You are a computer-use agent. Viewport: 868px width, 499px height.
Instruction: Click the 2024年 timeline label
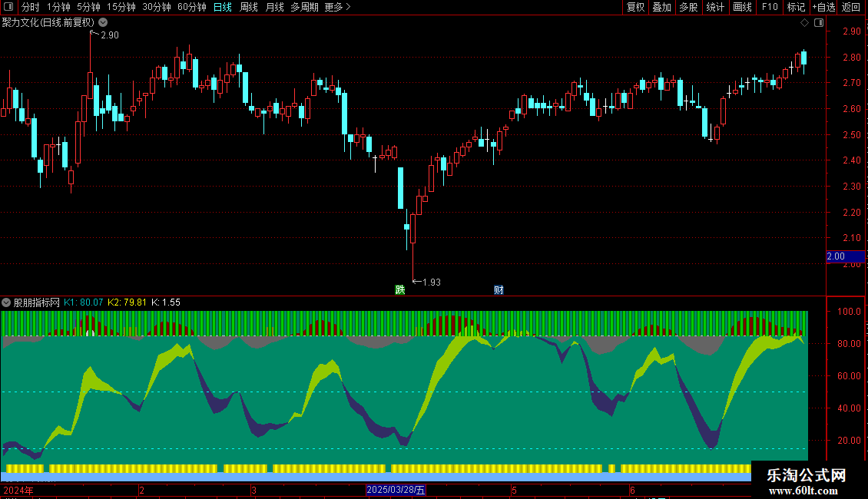(18, 490)
